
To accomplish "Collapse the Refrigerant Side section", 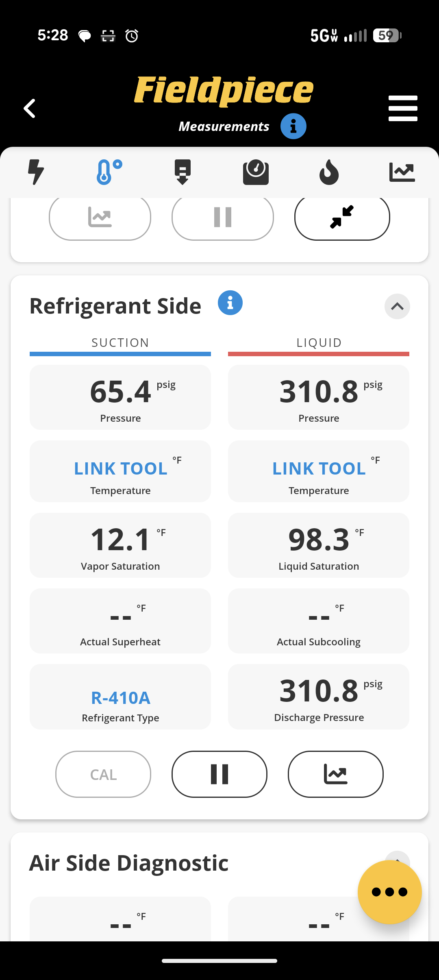I will tap(397, 307).
